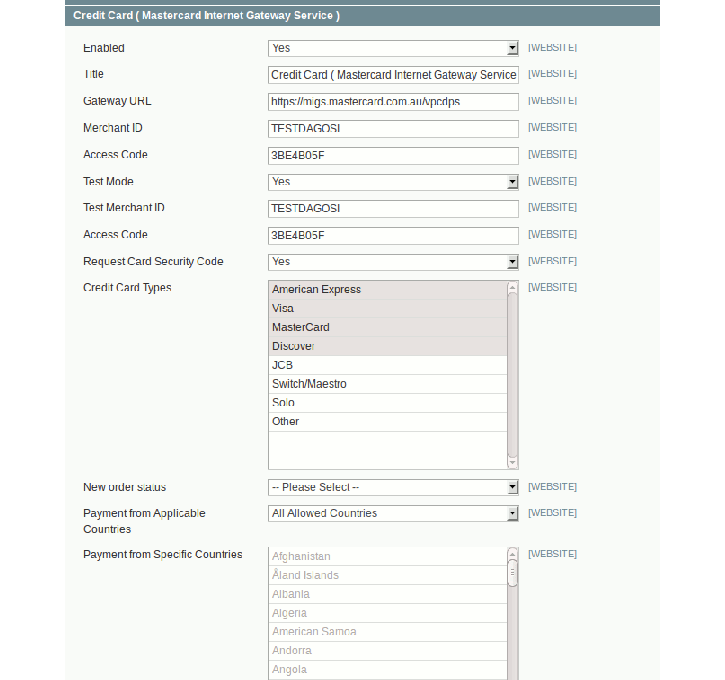The image size is (725, 680).
Task: Select Other card type
Action: [387, 422]
